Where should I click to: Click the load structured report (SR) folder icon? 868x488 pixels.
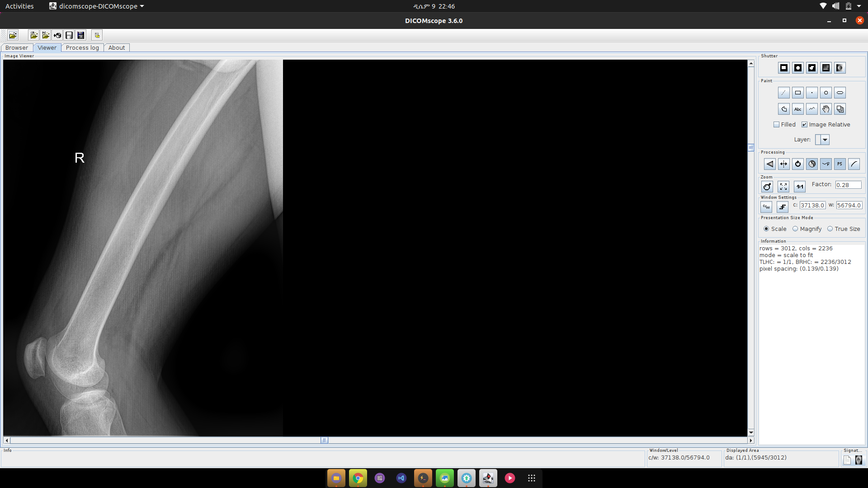click(x=34, y=35)
